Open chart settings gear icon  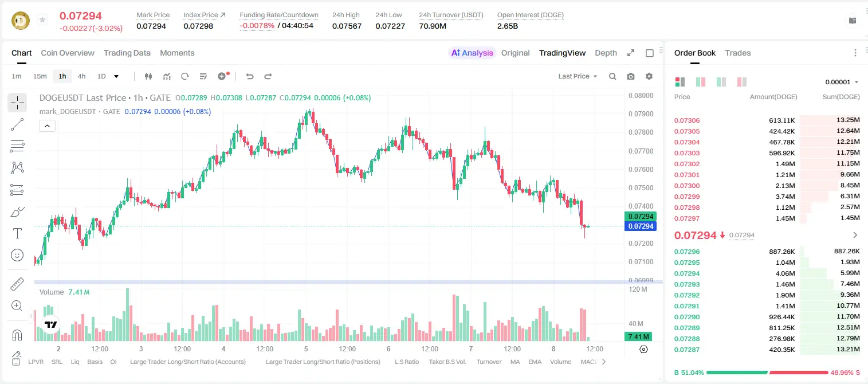click(649, 76)
